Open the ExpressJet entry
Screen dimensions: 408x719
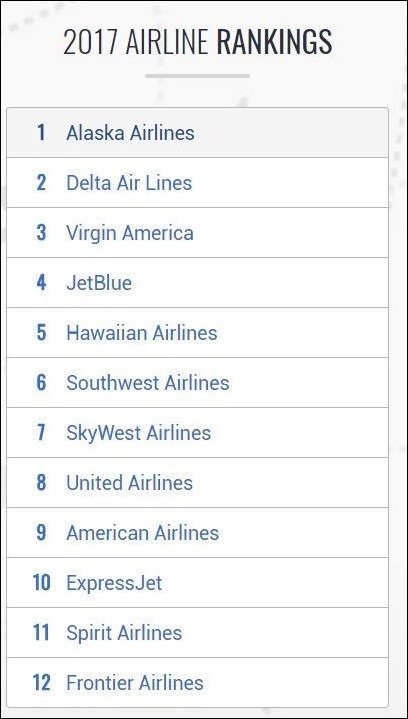click(x=198, y=582)
